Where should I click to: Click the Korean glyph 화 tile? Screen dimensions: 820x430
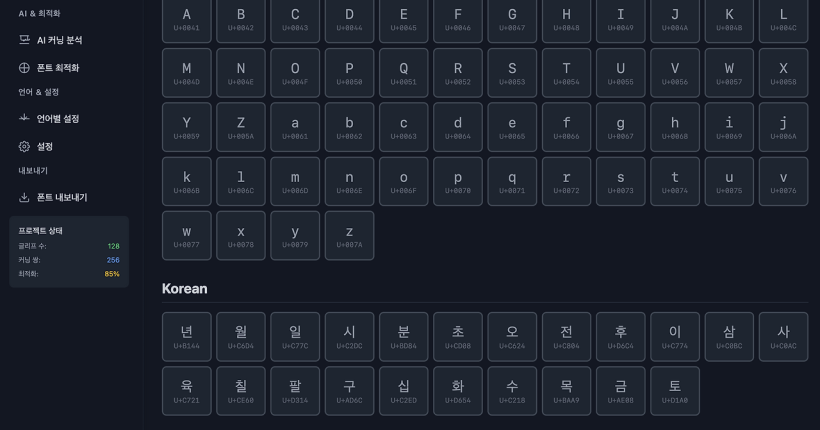coord(458,390)
